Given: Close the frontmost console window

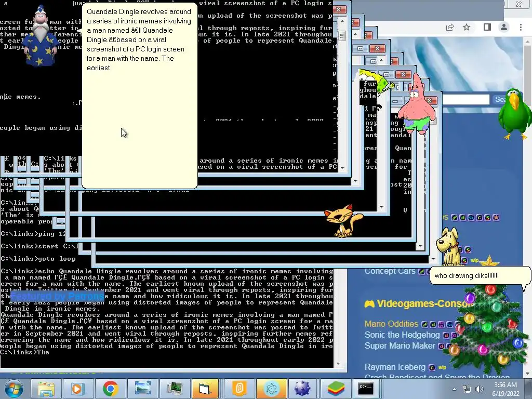Looking at the screenshot, I should point(338,9).
